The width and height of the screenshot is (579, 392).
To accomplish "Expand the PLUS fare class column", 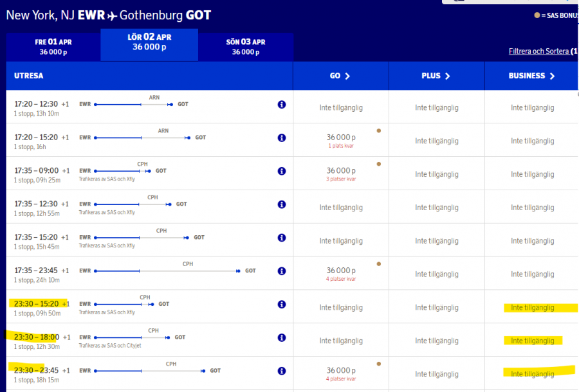I will pos(436,76).
